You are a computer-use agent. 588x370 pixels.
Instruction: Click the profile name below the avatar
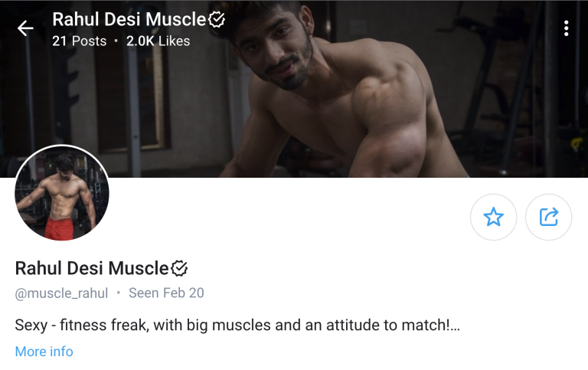(x=92, y=268)
